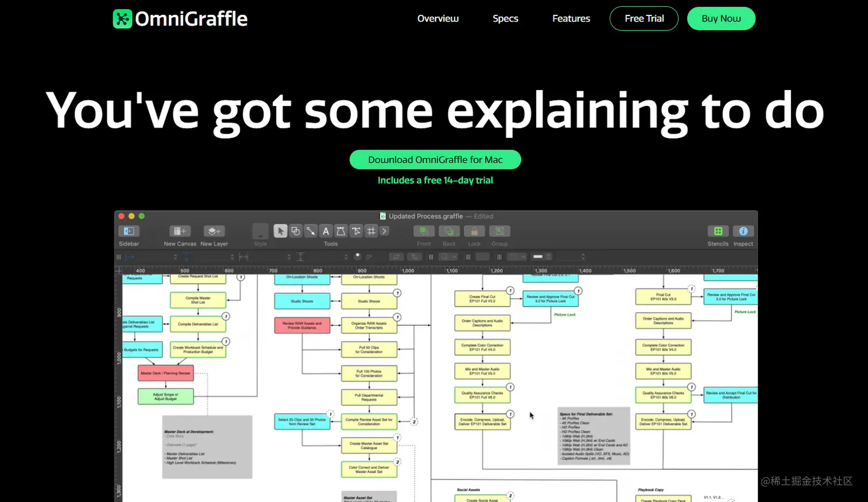Select 'Pull 50 Clips for Consideration' node
This screenshot has height=502, width=868.
click(369, 349)
